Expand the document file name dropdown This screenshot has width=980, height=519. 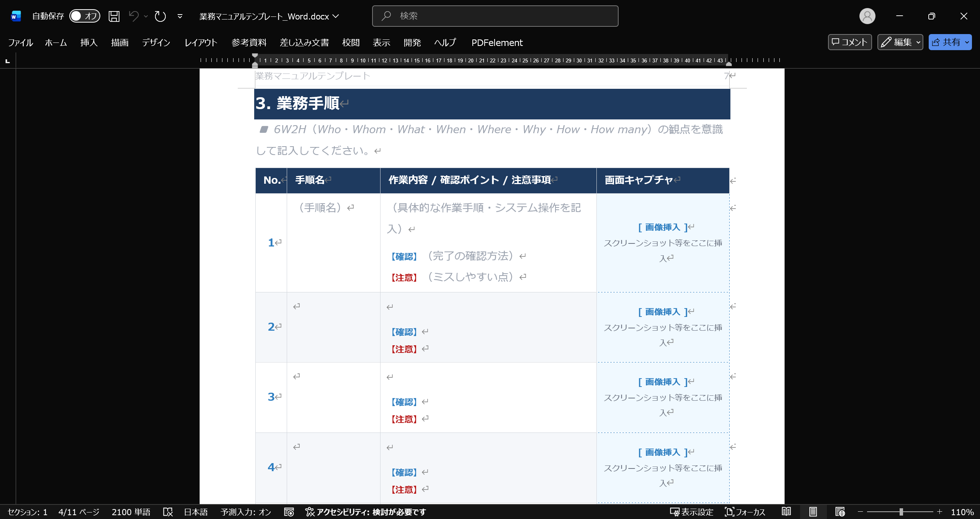(x=336, y=16)
